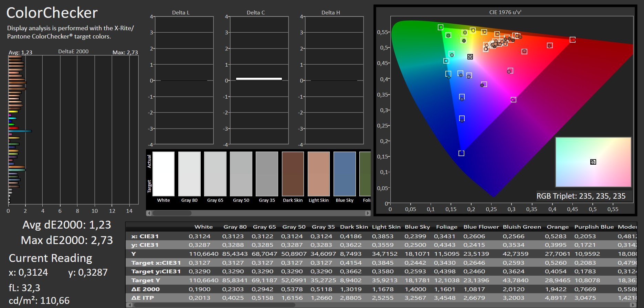Click the swatch strip scrollbar thumb
This screenshot has height=308, width=644.
(x=172, y=213)
